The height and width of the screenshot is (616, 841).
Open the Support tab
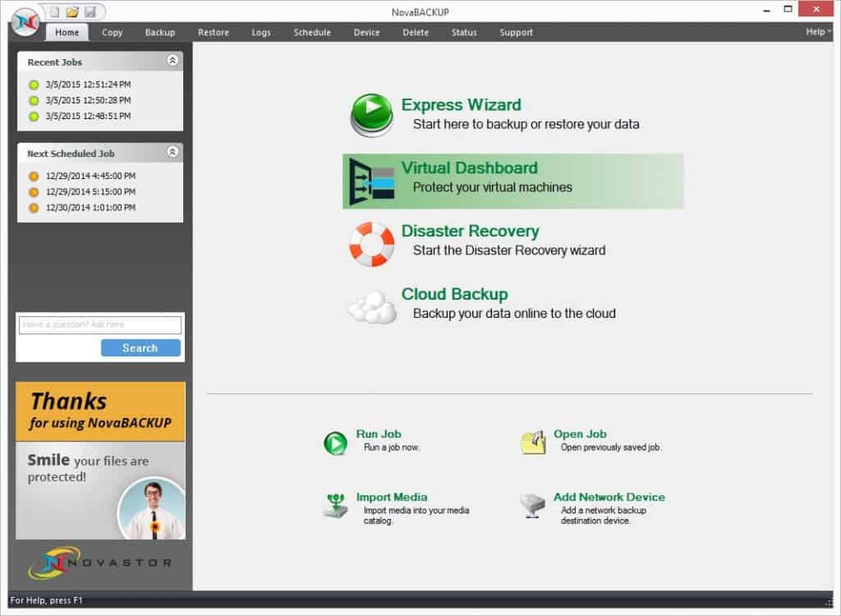pyautogui.click(x=516, y=32)
